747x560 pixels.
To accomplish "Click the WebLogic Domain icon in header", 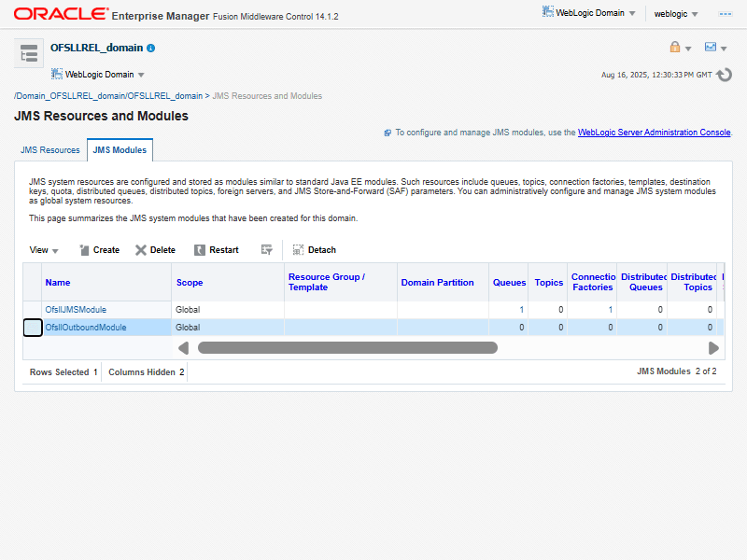I will click(548, 12).
